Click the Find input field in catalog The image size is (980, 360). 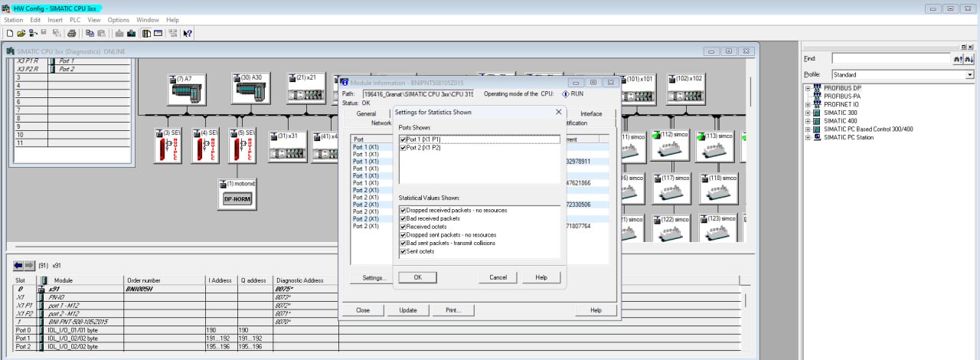890,58
